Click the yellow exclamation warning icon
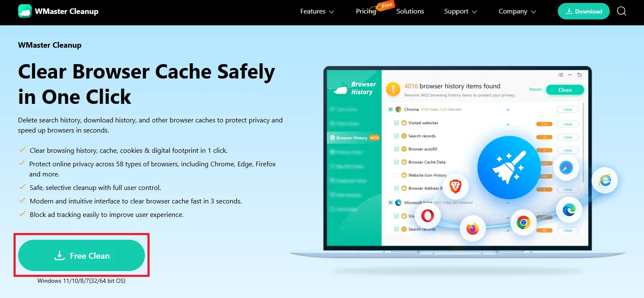The height and width of the screenshot is (298, 644). (393, 89)
